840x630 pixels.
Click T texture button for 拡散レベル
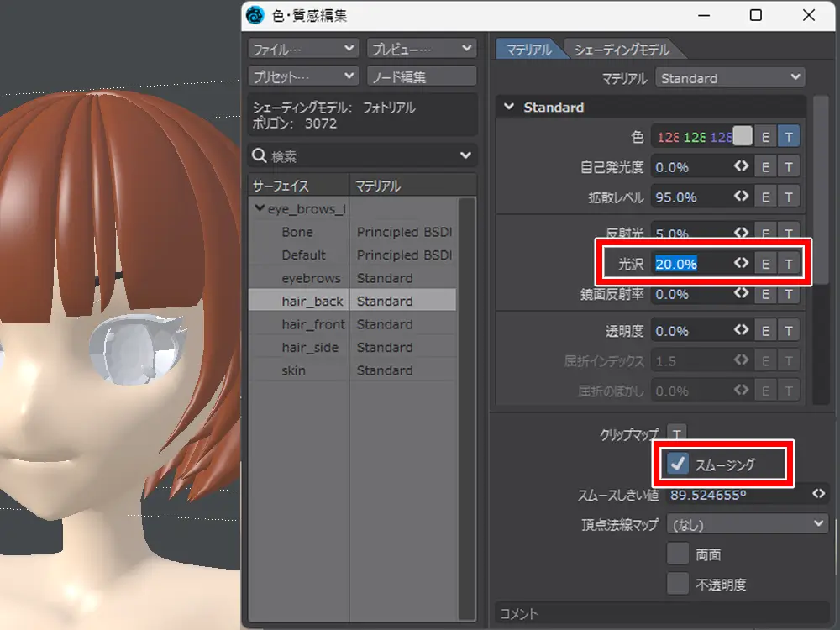[x=789, y=197]
